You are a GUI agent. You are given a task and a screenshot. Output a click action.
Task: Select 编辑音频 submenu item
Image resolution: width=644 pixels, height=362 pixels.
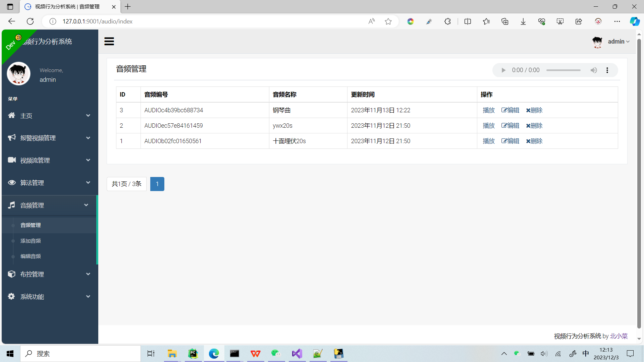pyautogui.click(x=31, y=256)
